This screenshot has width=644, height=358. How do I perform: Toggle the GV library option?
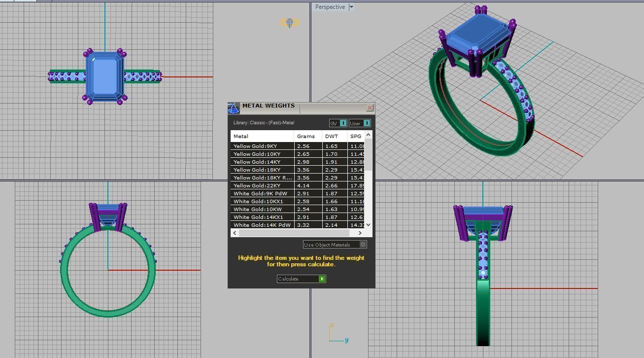338,123
